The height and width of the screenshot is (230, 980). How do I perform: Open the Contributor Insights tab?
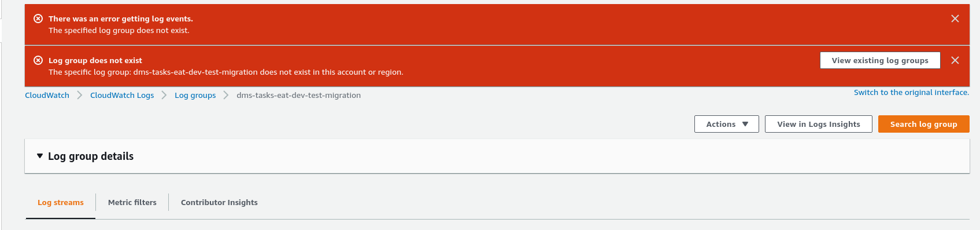(x=219, y=202)
